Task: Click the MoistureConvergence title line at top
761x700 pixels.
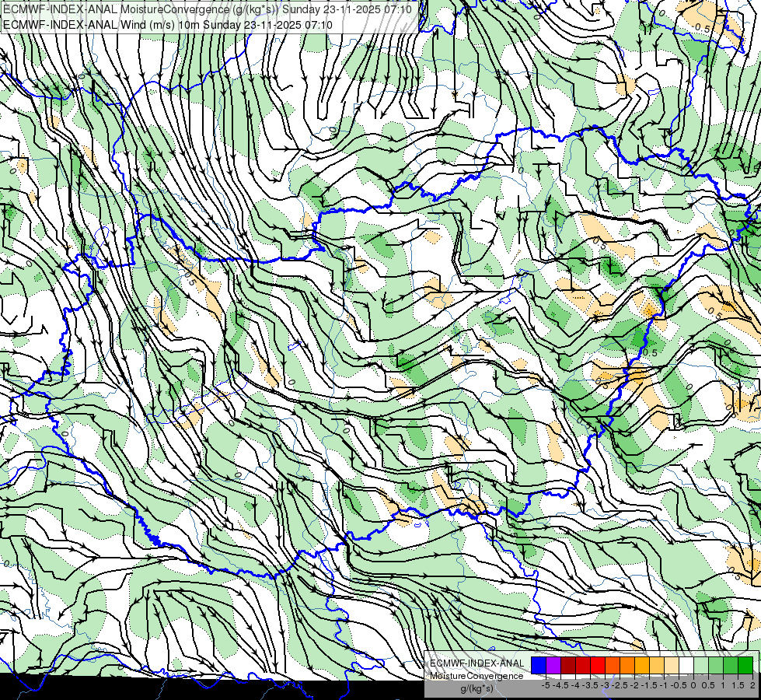Action: click(208, 9)
